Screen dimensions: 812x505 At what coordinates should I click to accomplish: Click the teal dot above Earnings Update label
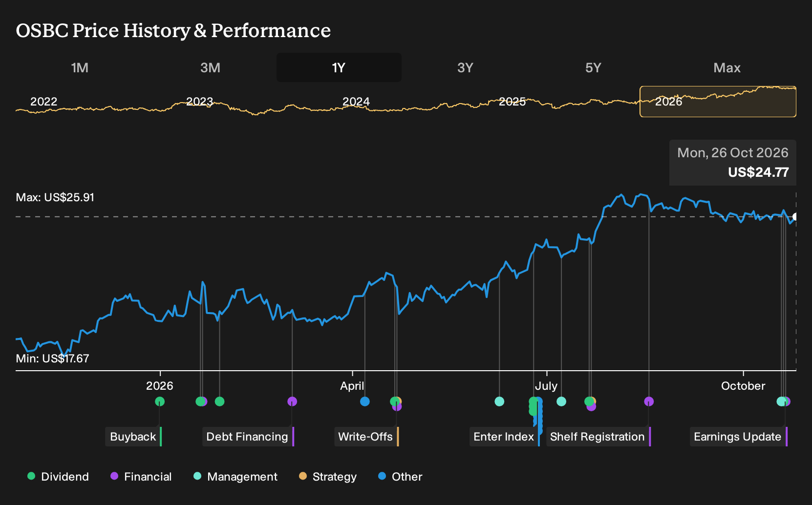coord(781,401)
